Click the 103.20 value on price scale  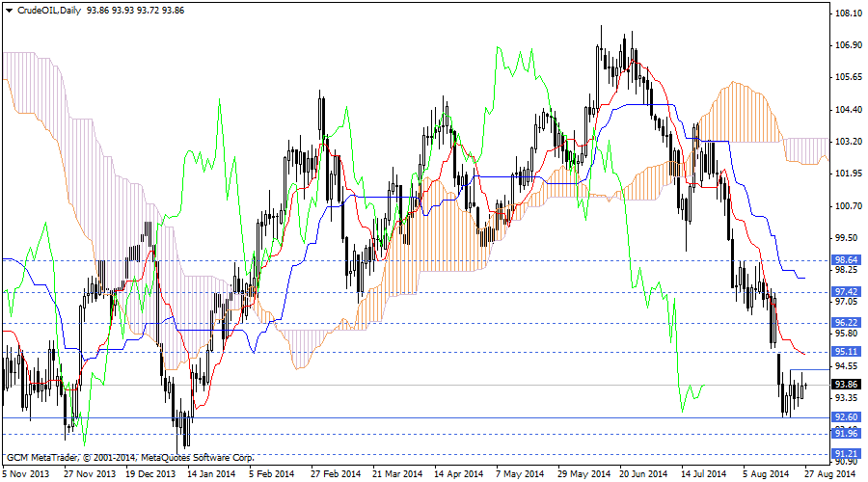tap(848, 141)
